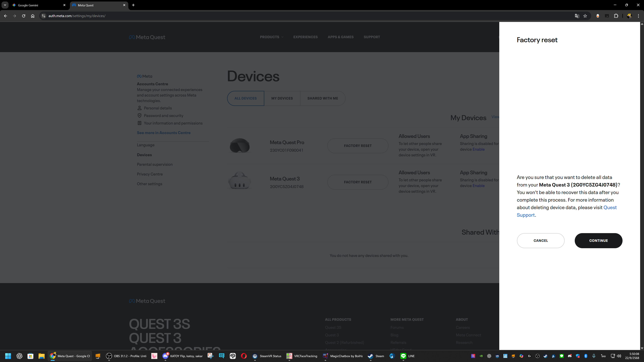Open Password and security settings
This screenshot has width=644, height=362.
164,116
